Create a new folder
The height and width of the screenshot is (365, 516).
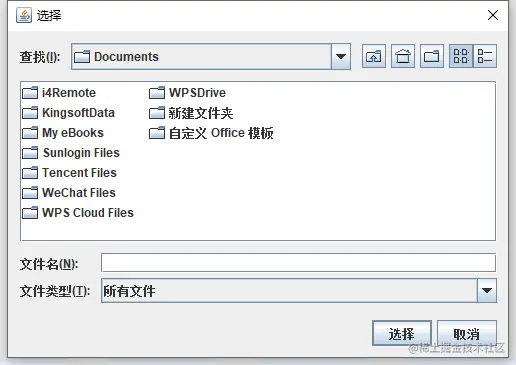[432, 56]
